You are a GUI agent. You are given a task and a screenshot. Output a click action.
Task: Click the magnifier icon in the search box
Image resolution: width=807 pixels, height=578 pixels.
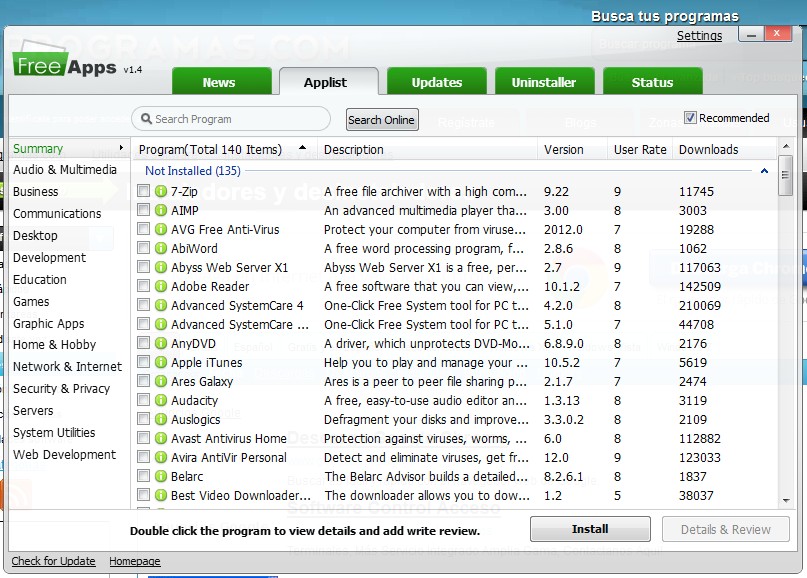coord(146,119)
